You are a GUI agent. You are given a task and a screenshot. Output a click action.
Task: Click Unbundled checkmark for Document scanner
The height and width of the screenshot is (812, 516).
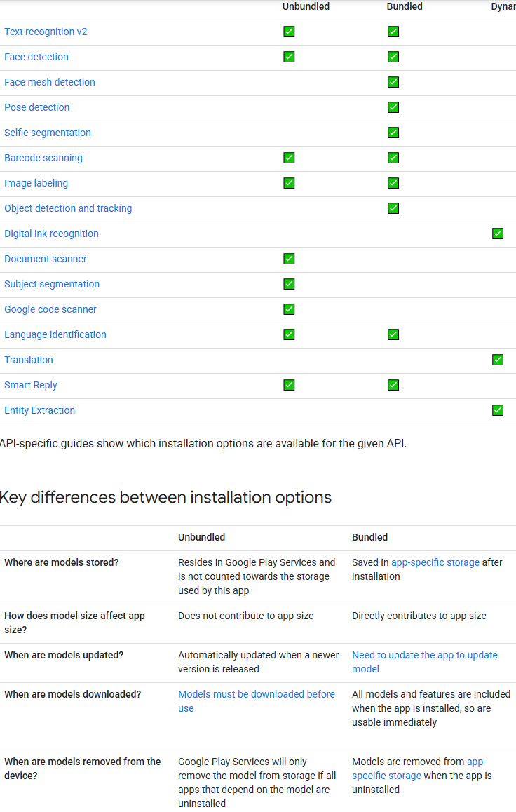coord(290,259)
